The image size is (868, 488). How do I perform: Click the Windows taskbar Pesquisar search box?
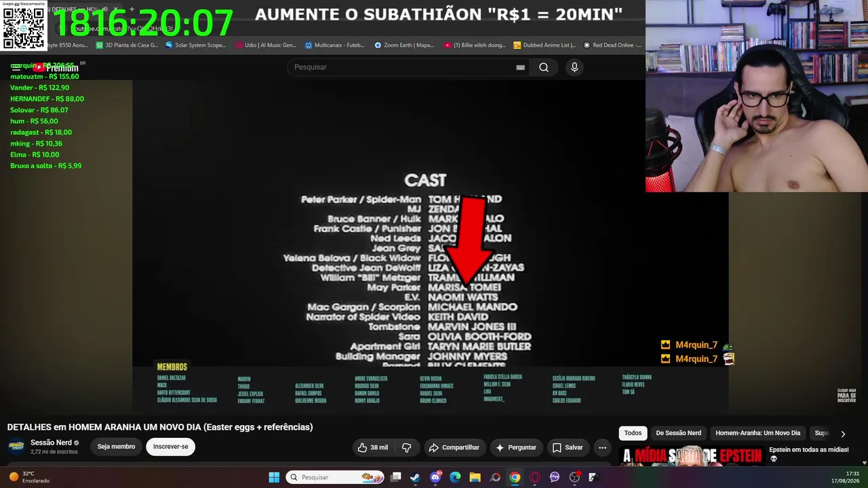(x=336, y=477)
